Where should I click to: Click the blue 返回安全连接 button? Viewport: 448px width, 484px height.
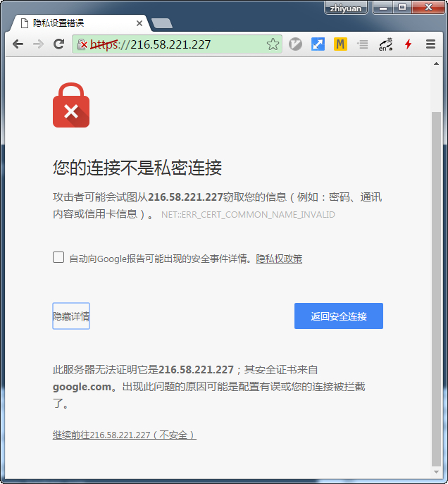tap(339, 316)
